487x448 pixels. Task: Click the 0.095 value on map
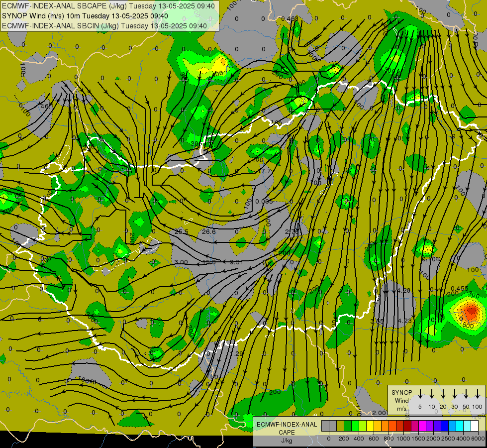[264, 202]
